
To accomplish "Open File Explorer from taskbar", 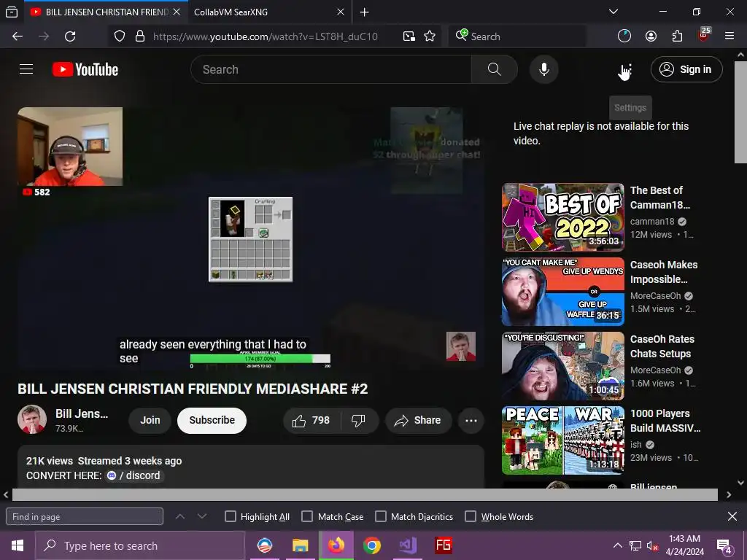I will tap(300, 545).
